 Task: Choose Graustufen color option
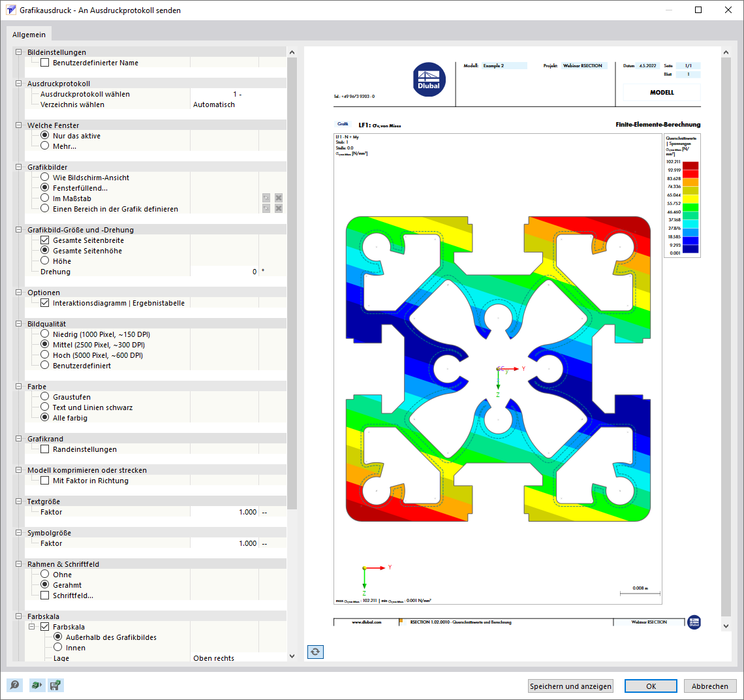[44, 396]
